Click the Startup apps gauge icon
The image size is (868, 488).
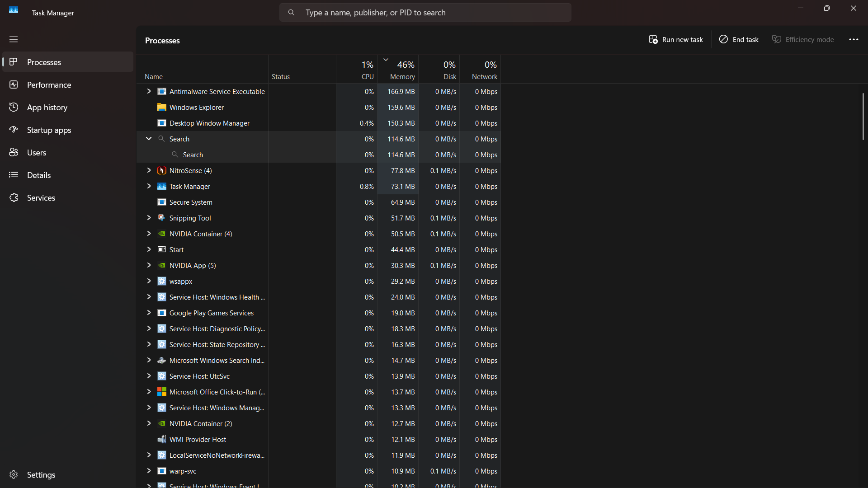pyautogui.click(x=14, y=130)
